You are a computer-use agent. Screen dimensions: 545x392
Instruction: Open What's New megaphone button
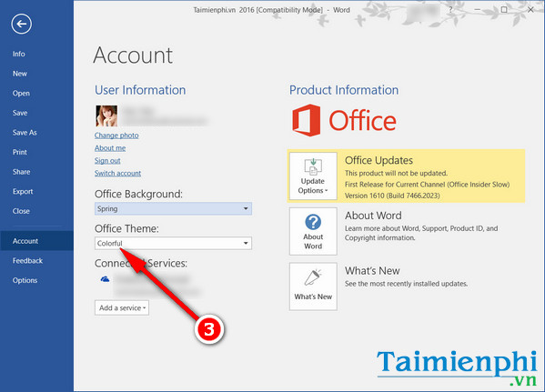(x=313, y=286)
